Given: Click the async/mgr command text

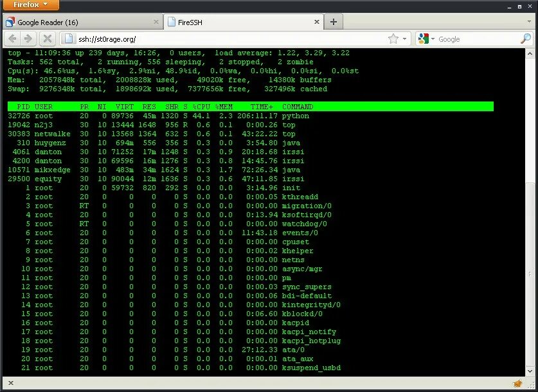Looking at the screenshot, I should click(x=302, y=269).
